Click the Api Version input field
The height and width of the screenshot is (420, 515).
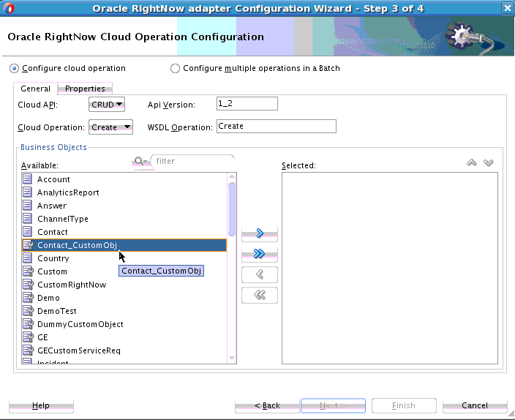point(247,103)
